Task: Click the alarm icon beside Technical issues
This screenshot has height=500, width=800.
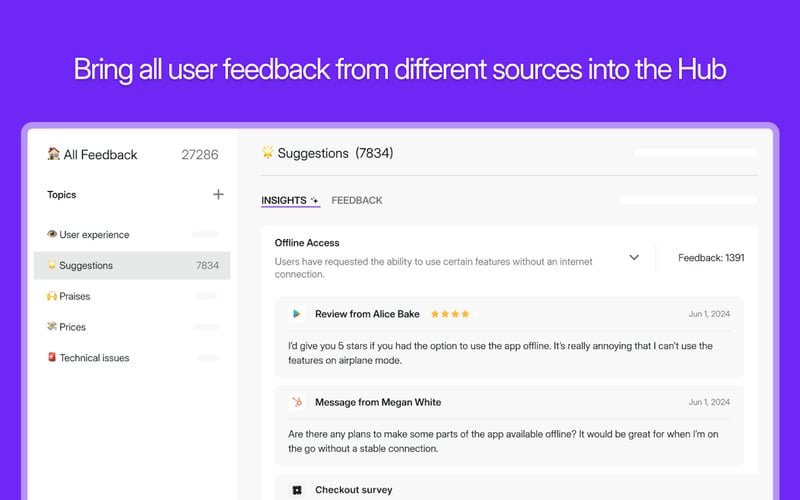Action: point(52,357)
